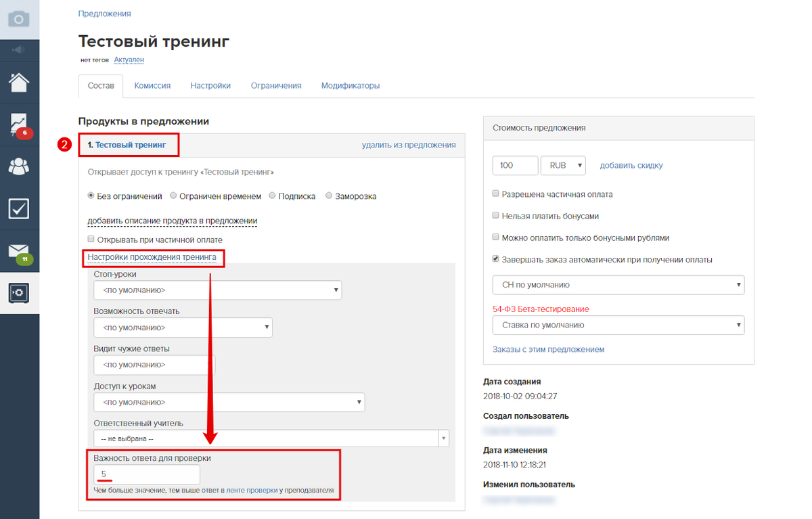Select the 'Без ограничений' radio button

tap(91, 196)
